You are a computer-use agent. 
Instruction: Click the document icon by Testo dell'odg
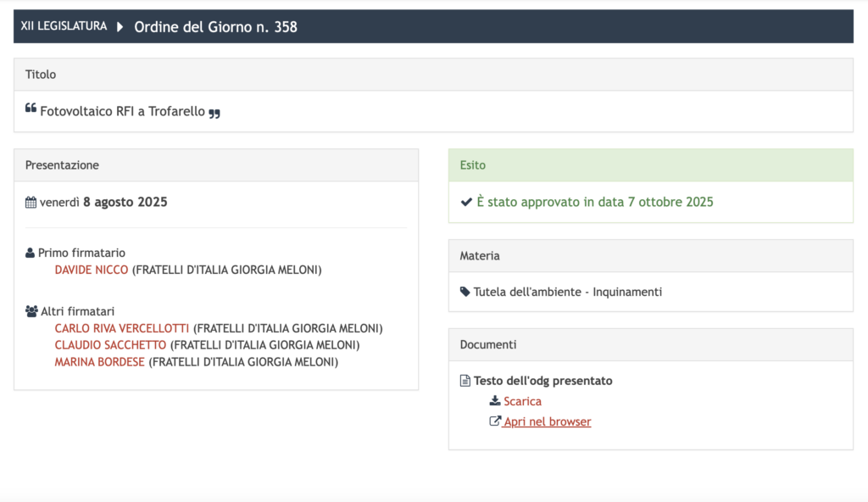(465, 381)
